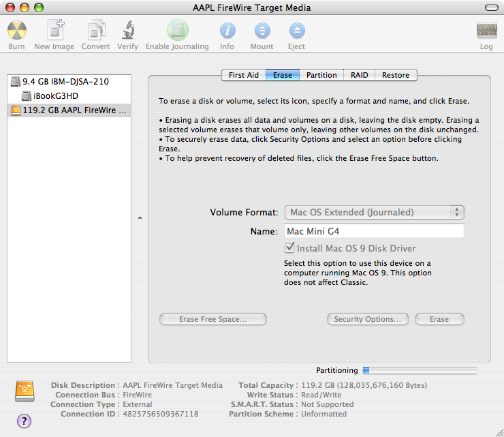Viewport: 504px width, 437px height.
Task: Click the Erase button at the bottom right
Action: [x=439, y=319]
